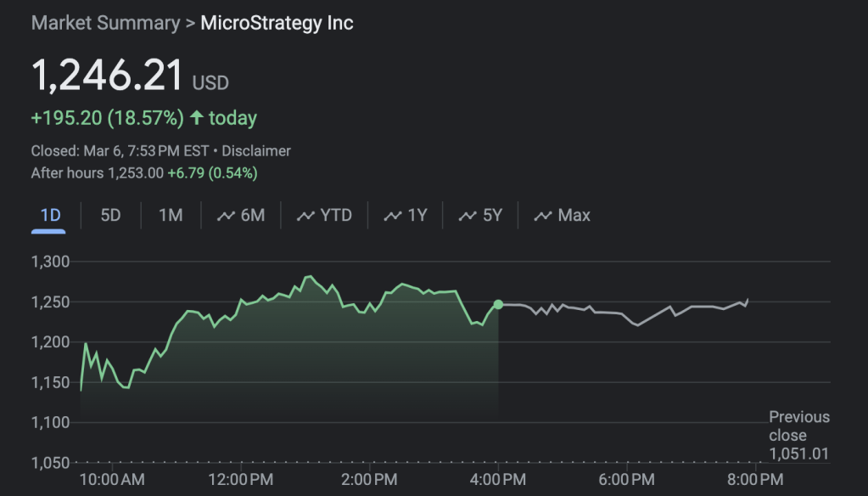Screen dimensions: 868x496
Task: Click the trend line icon beside 6M
Action: [x=226, y=217]
